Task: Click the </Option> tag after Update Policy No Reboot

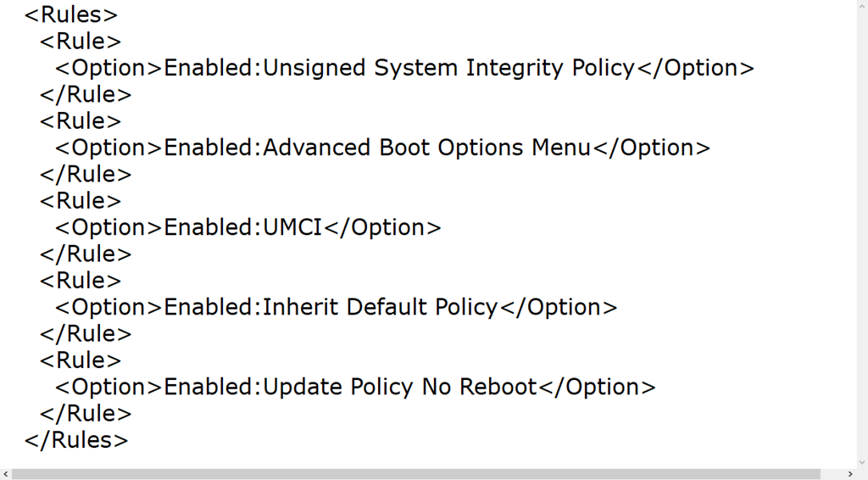Action: (597, 387)
